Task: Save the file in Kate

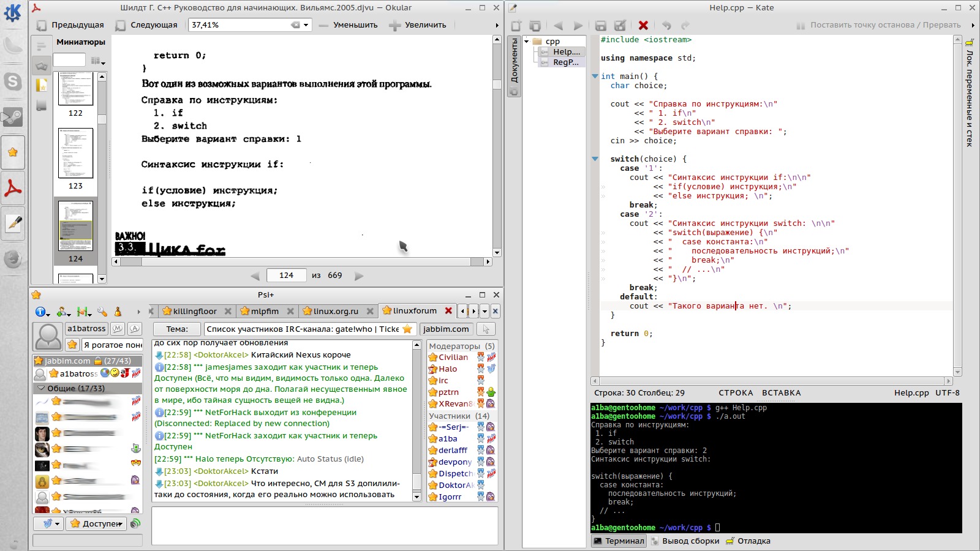Action: [x=601, y=25]
